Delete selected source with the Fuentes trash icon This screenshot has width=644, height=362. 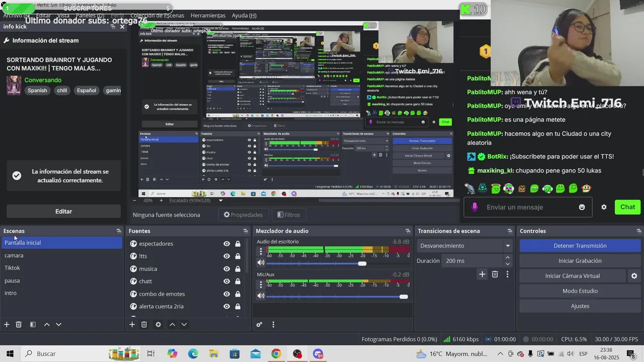144,325
